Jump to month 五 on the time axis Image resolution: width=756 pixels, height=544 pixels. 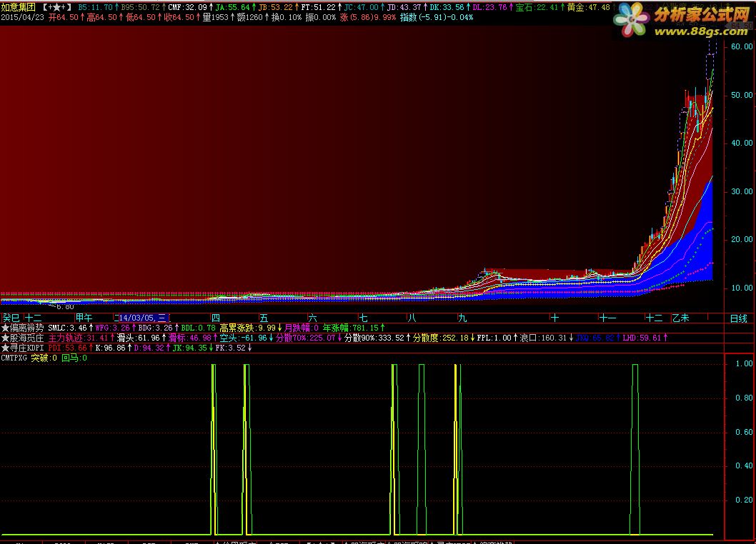264,318
